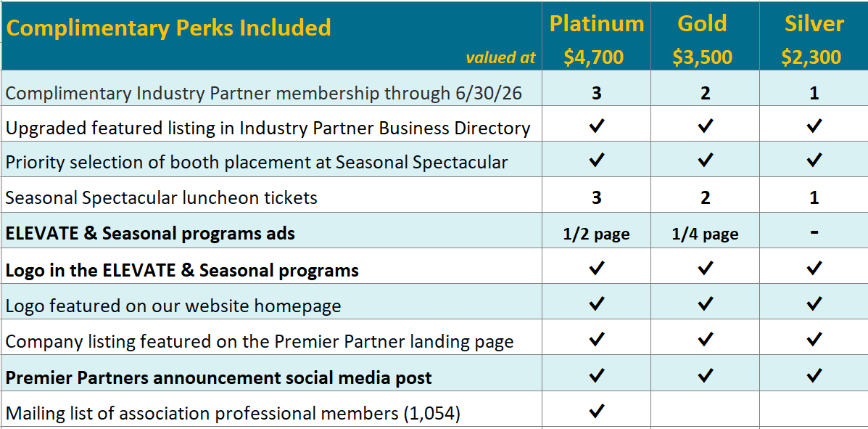Select the Silver column header
Viewport: 868px width, 429px height.
pyautogui.click(x=814, y=24)
